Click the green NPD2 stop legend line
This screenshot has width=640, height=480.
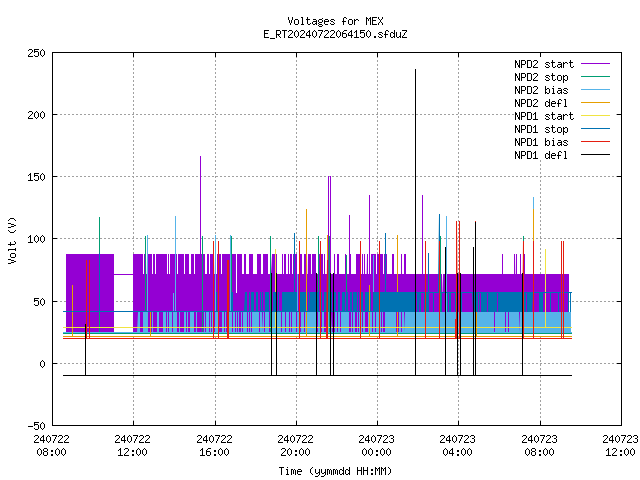(595, 76)
